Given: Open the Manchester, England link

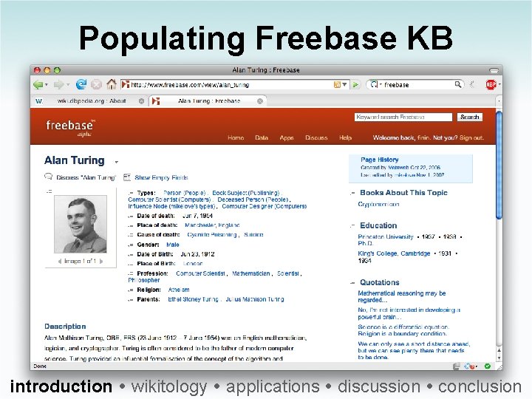Looking at the screenshot, I should coord(212,225).
